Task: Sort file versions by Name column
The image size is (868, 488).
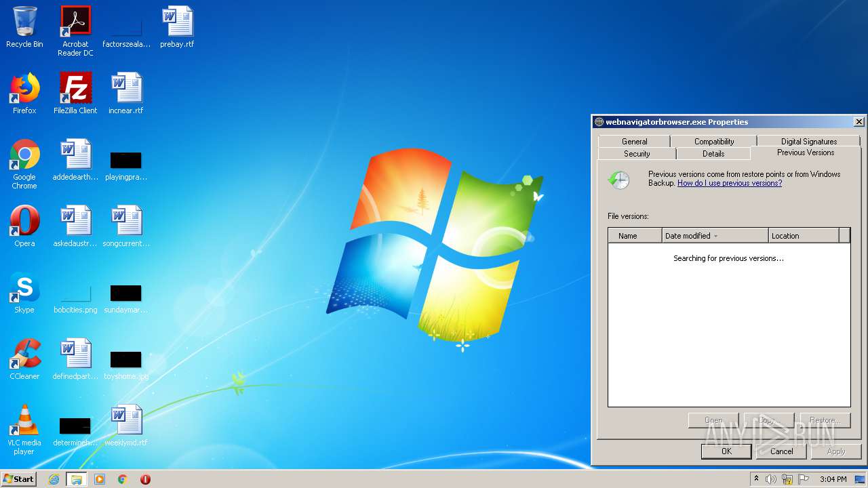Action: coord(635,236)
